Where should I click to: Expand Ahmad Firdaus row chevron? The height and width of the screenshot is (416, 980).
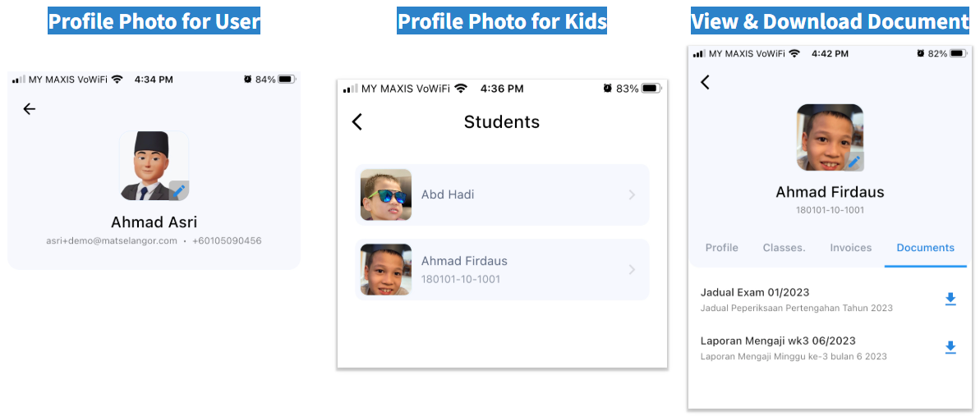coord(632,270)
